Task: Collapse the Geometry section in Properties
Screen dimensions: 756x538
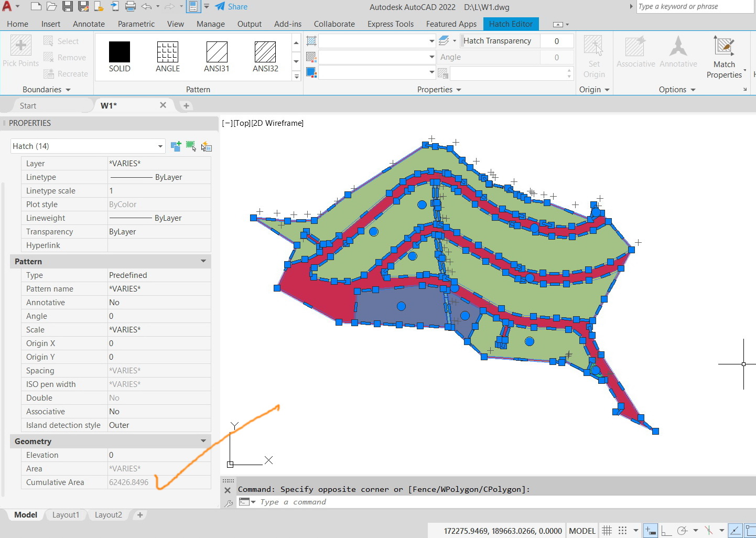Action: point(203,441)
